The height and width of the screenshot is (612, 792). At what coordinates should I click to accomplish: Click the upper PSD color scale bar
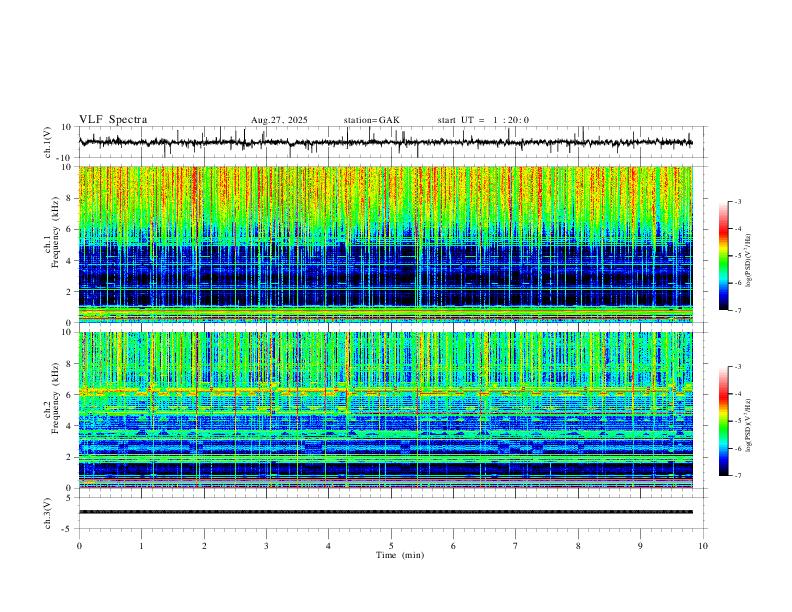[723, 256]
